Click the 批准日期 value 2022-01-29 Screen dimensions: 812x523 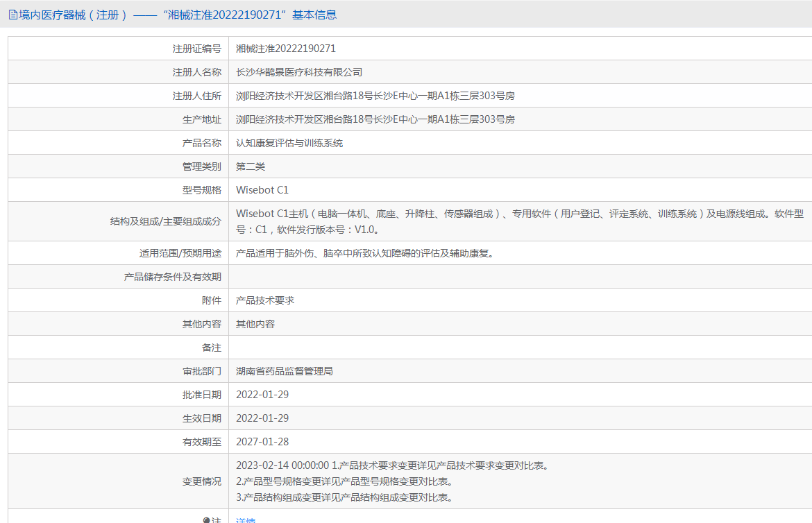tap(262, 395)
